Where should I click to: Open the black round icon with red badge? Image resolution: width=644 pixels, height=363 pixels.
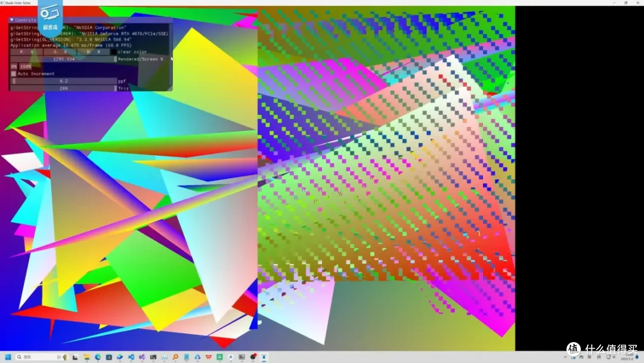click(253, 357)
